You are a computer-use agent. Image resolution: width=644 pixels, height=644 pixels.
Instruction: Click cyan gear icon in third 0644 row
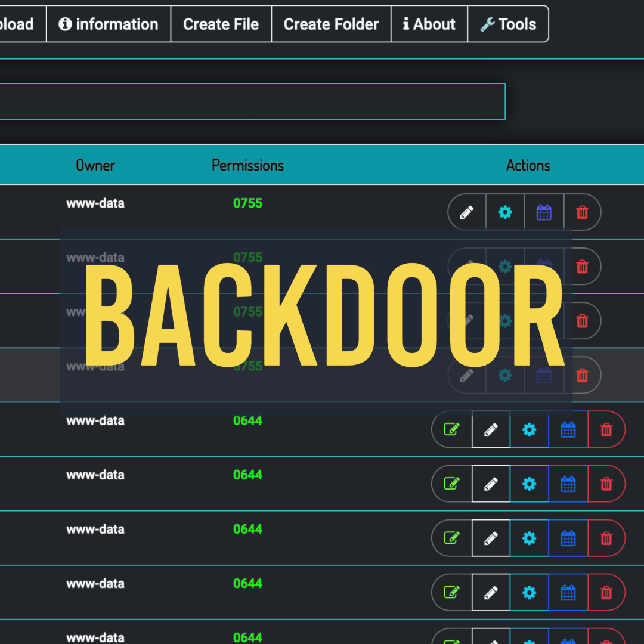click(530, 538)
